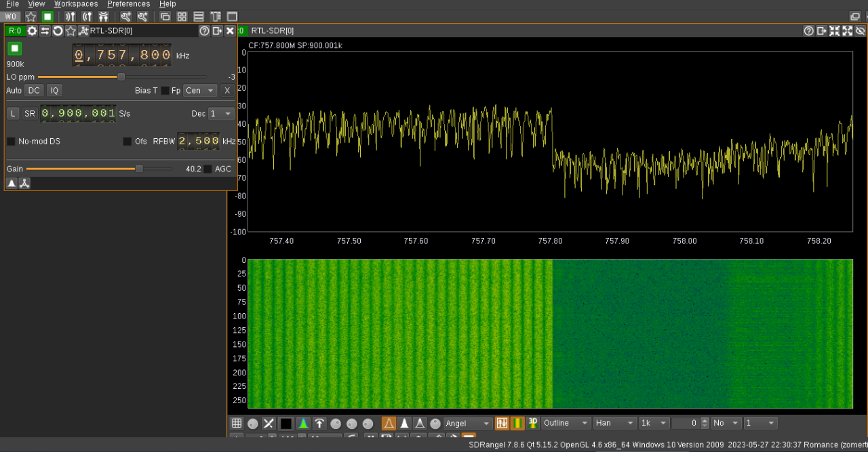The height and width of the screenshot is (452, 868).
Task: Expand the Angel color map dropdown
Action: [468, 423]
